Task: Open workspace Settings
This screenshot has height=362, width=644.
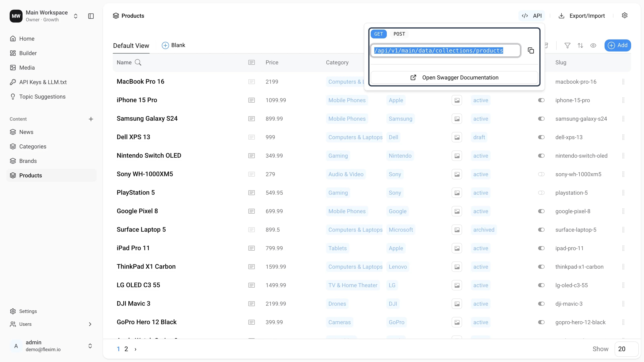Action: [x=51, y=311]
